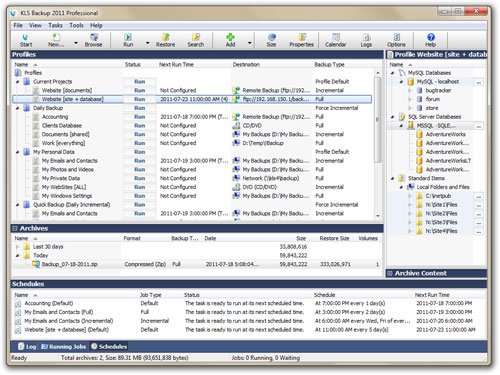The image size is (500, 375).
Task: Collapse the Today archive group
Action: pos(18,256)
